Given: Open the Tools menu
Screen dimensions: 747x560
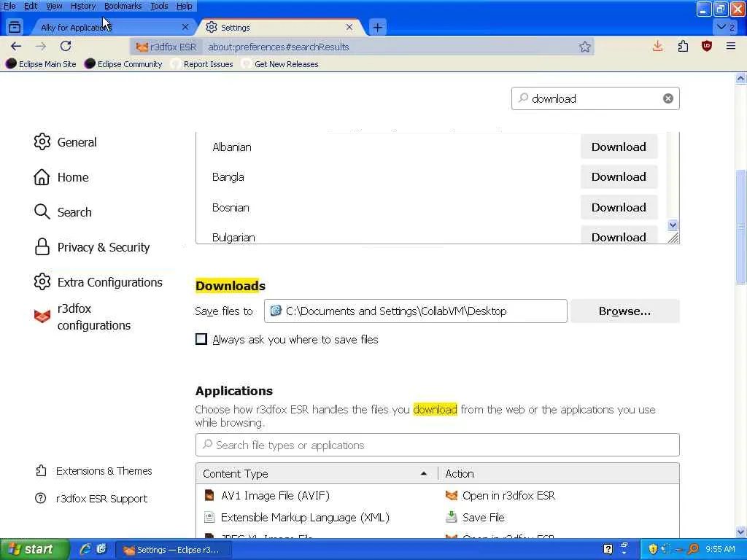Looking at the screenshot, I should click(159, 6).
